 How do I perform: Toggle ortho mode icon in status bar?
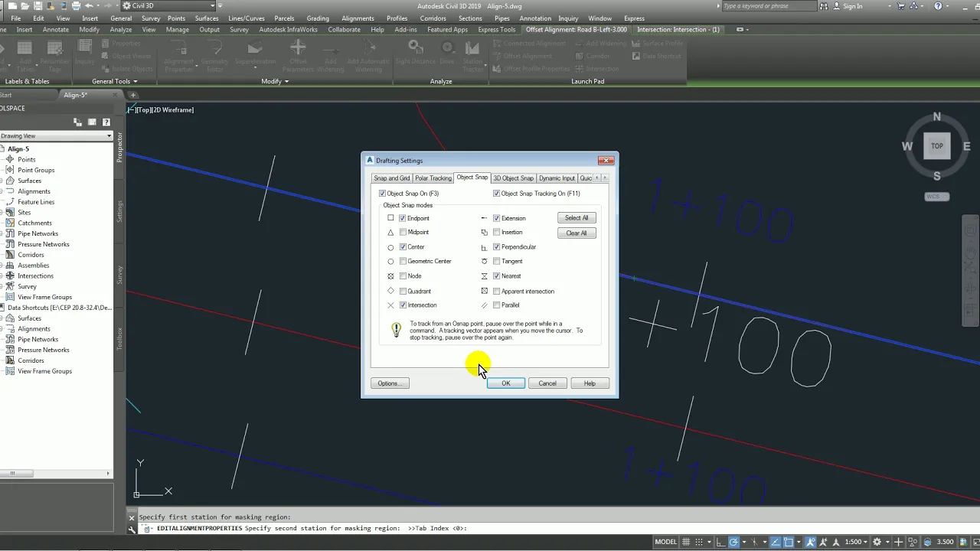pyautogui.click(x=720, y=542)
